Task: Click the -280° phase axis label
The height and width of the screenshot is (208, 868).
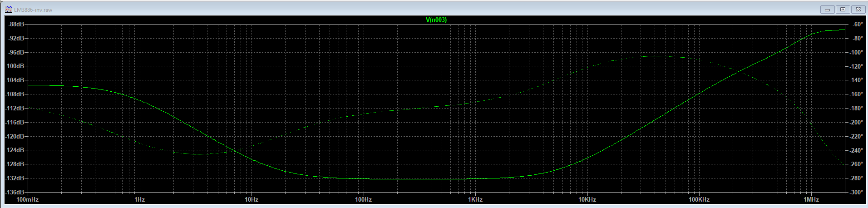Action: pos(857,178)
